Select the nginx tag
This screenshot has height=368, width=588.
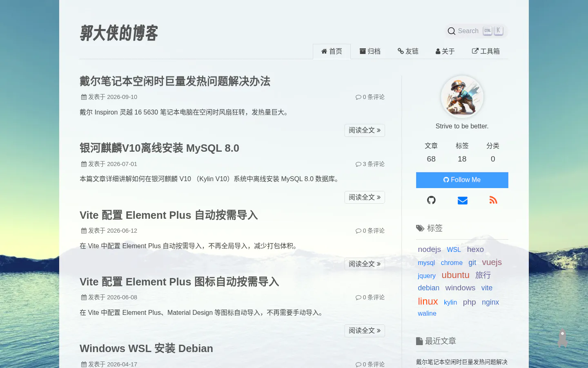pos(490,302)
